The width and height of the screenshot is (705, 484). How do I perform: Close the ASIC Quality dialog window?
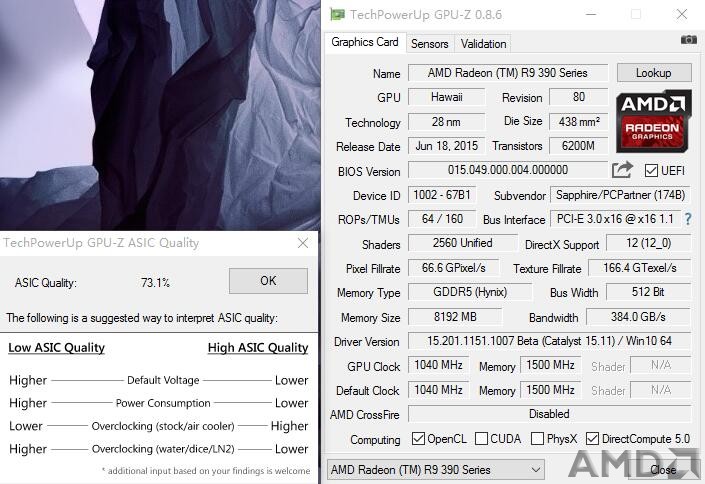[303, 243]
